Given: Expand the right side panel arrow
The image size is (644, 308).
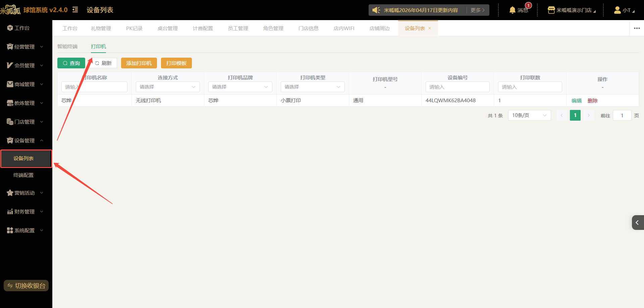Looking at the screenshot, I should [x=638, y=223].
